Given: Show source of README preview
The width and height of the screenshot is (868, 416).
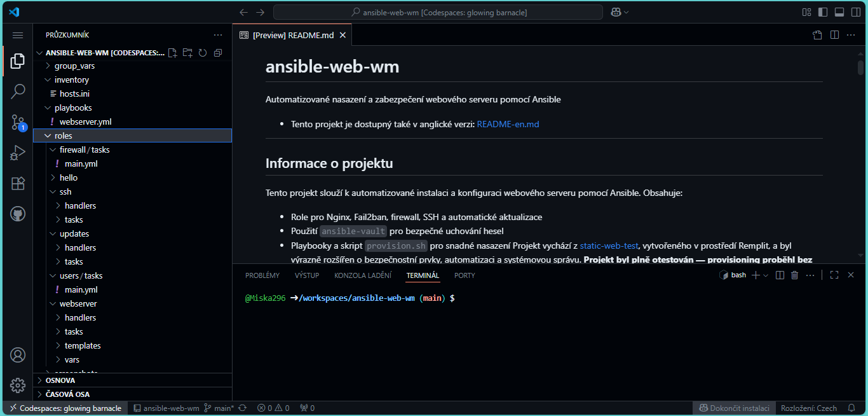Looking at the screenshot, I should pos(818,35).
